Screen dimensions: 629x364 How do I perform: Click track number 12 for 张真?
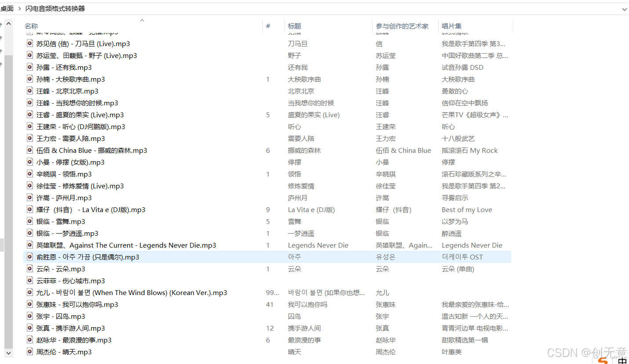click(x=270, y=328)
